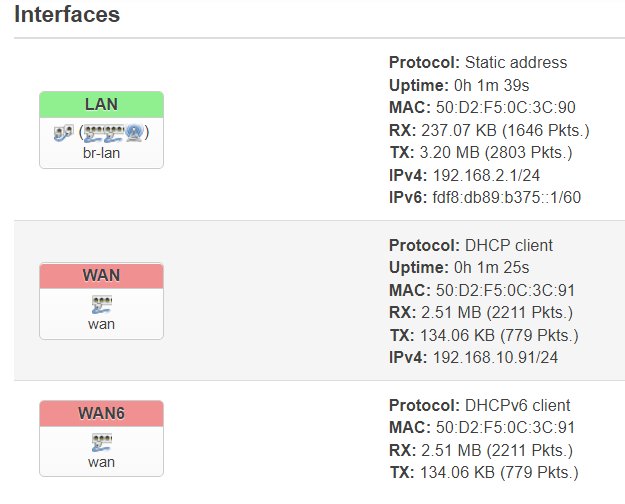Click the wan device label under WAN
Viewport: 625px width, 504px height.
point(101,324)
